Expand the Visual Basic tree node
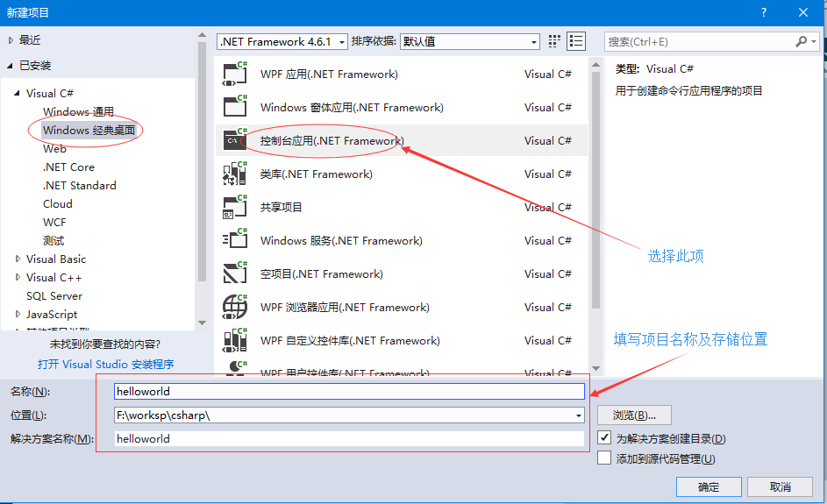 18,259
